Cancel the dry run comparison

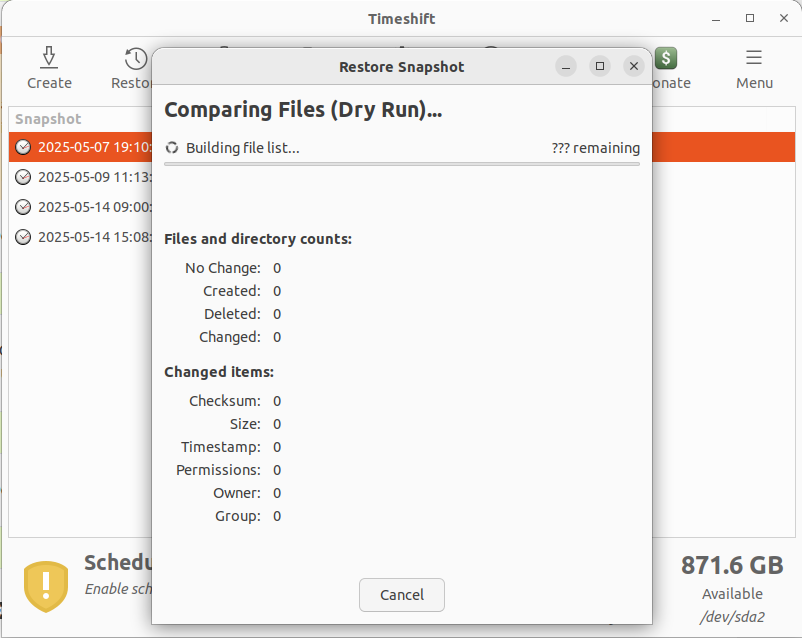(x=402, y=595)
